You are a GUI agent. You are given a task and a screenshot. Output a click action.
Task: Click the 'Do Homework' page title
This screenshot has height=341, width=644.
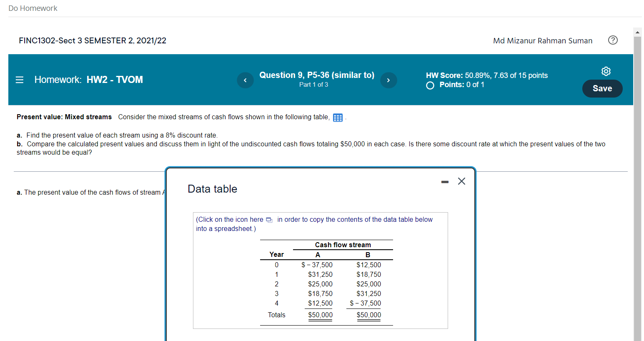pyautogui.click(x=33, y=8)
